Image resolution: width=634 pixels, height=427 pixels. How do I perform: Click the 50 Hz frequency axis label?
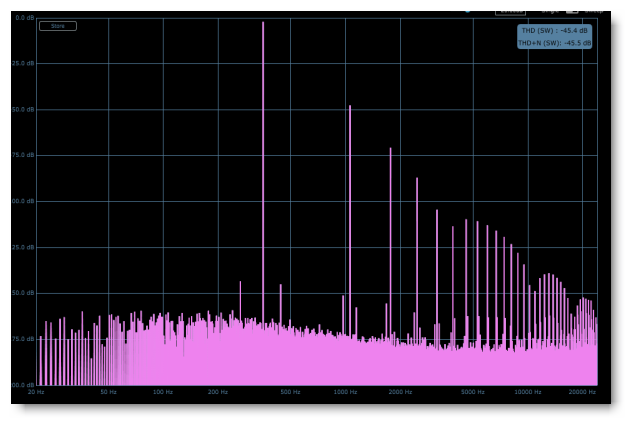coord(108,392)
